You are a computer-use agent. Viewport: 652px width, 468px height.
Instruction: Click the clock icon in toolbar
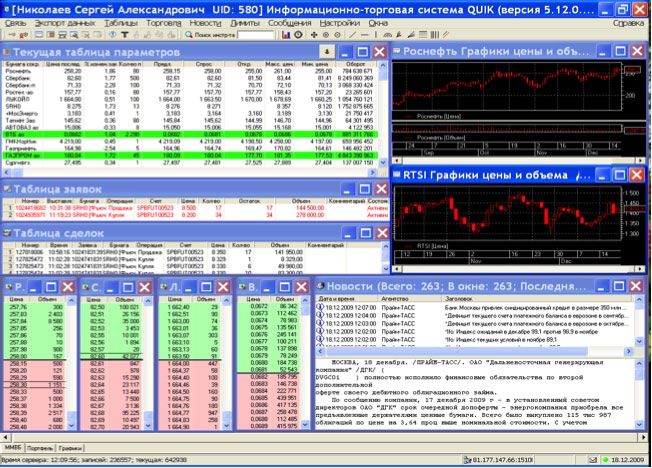[298, 34]
